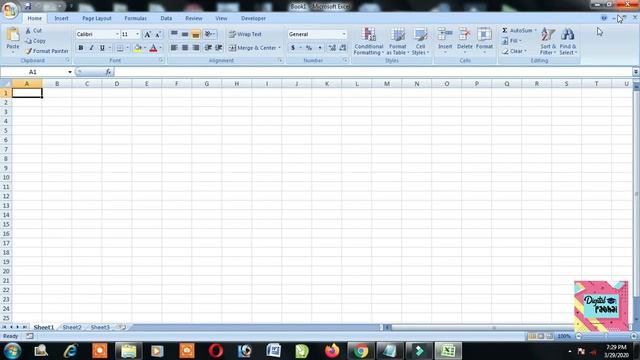This screenshot has height=360, width=640.
Task: Activate the Format Painter brush
Action: point(28,51)
